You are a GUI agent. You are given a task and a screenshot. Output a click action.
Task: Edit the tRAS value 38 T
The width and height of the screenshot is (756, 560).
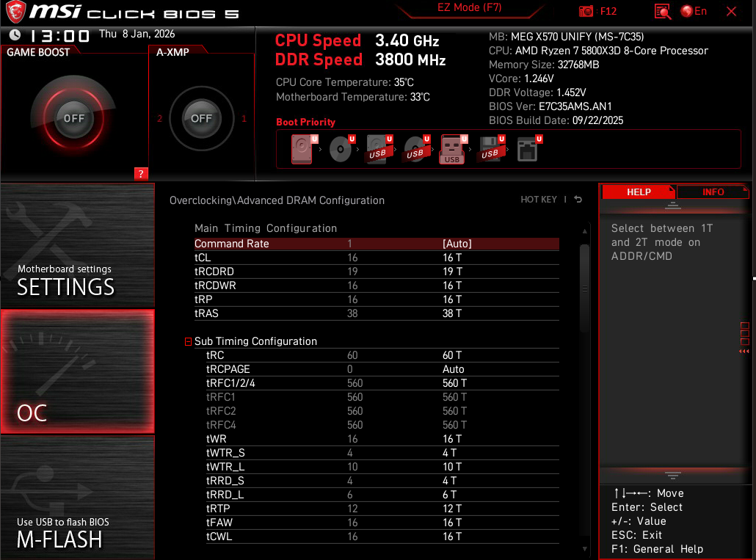452,313
